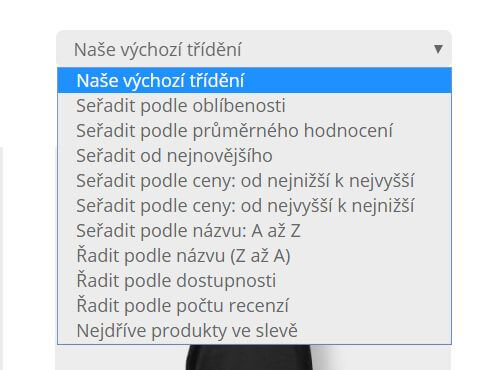Sort by price 'od nejnižší k nejvyšší'
This screenshot has width=498, height=370.
254,181
